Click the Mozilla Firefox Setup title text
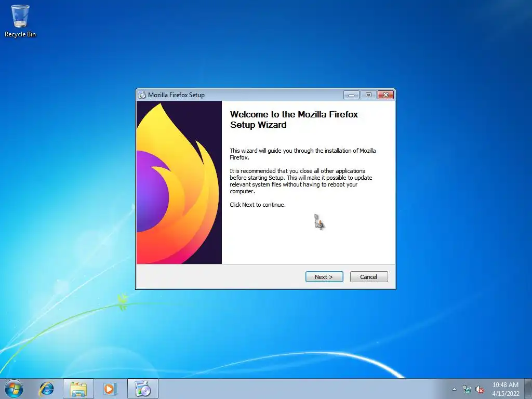The height and width of the screenshot is (399, 532). pyautogui.click(x=176, y=95)
